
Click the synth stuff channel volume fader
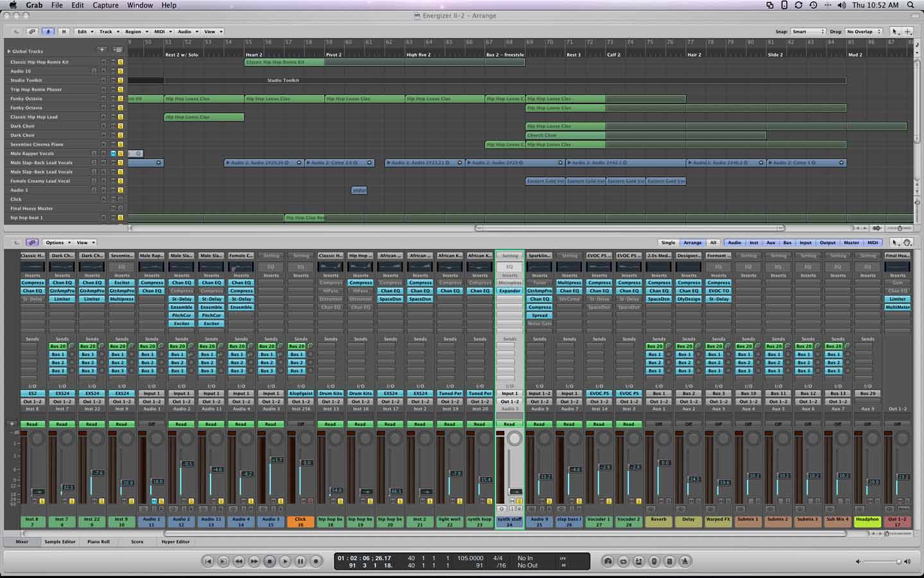tap(515, 491)
